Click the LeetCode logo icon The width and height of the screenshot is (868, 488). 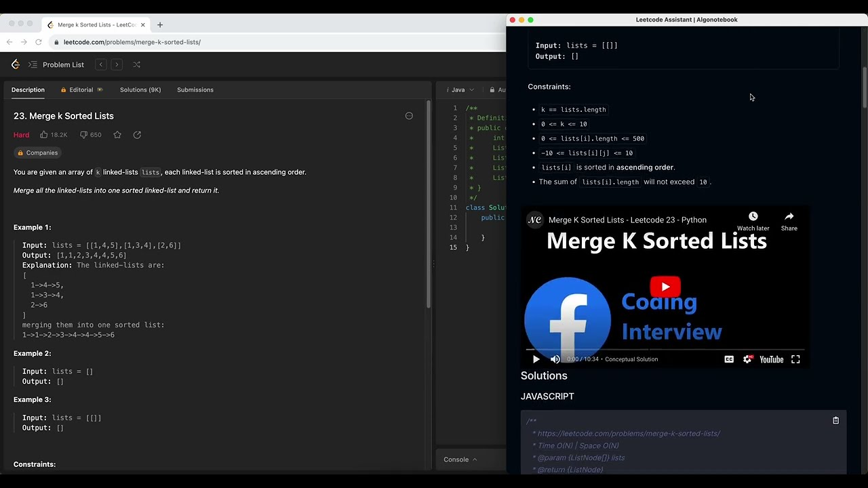[16, 64]
